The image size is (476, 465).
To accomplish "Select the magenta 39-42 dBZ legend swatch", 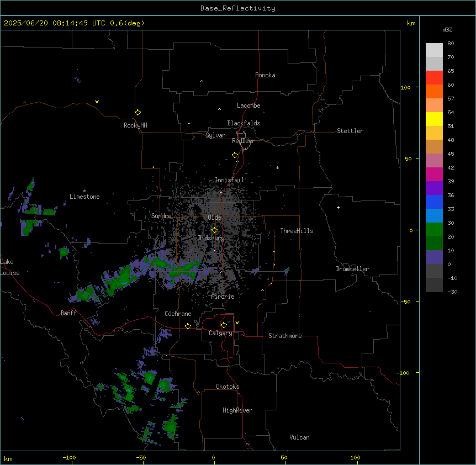I will pyautogui.click(x=434, y=174).
